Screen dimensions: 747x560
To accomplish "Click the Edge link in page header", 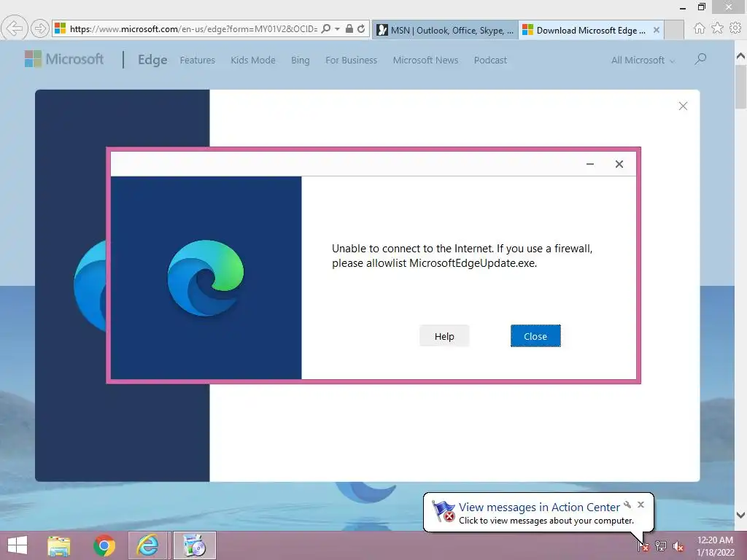I will [152, 60].
